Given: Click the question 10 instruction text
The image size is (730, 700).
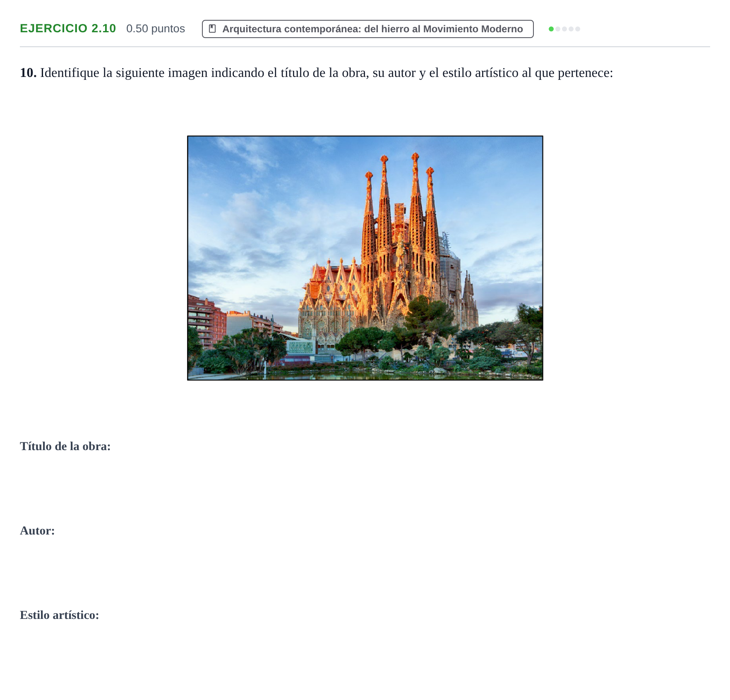Looking at the screenshot, I should (x=317, y=73).
